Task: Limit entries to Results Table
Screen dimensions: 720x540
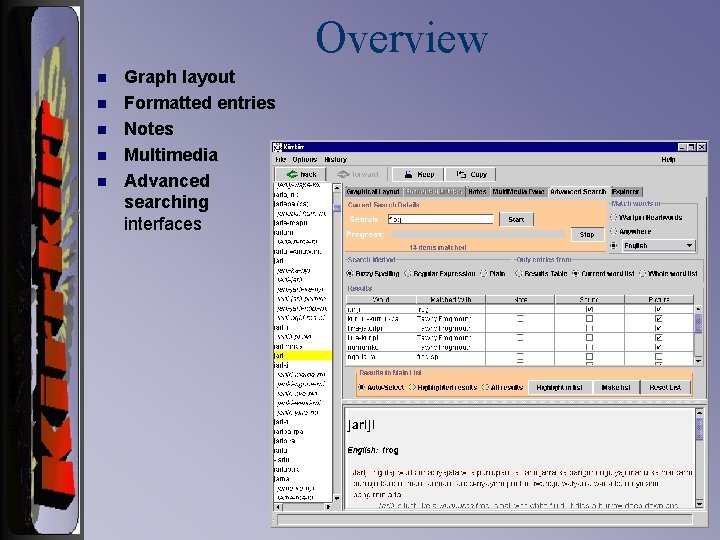Action: point(519,274)
